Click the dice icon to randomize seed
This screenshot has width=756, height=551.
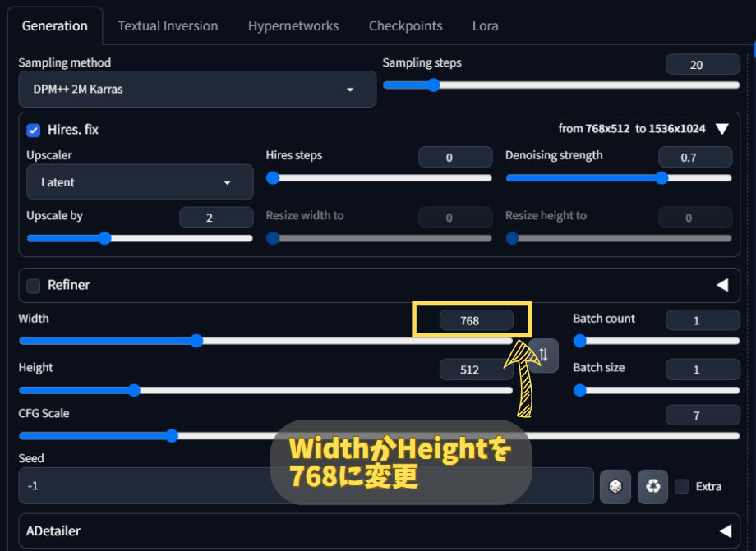[x=615, y=486]
